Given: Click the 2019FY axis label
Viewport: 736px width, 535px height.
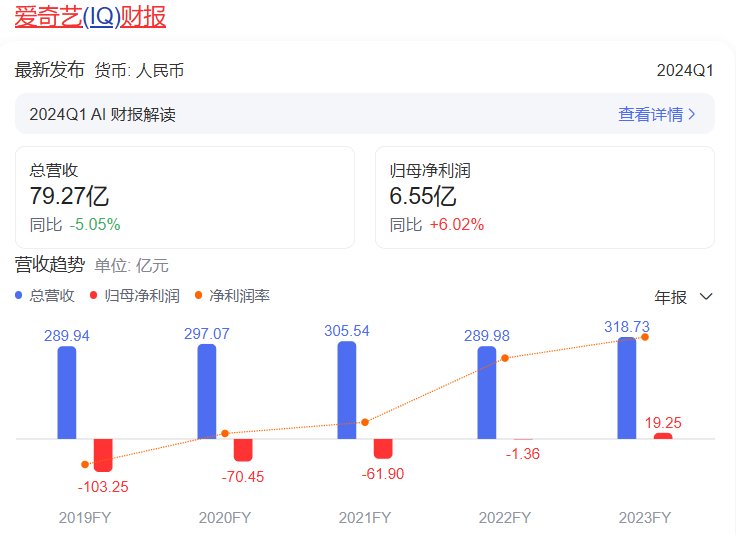Looking at the screenshot, I should pos(85,518).
